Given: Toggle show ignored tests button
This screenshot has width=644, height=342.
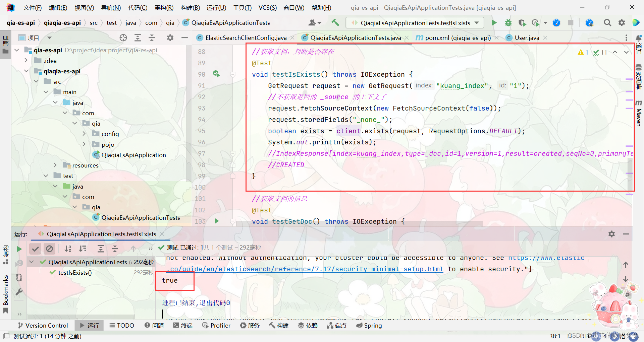Looking at the screenshot, I should coord(49,249).
